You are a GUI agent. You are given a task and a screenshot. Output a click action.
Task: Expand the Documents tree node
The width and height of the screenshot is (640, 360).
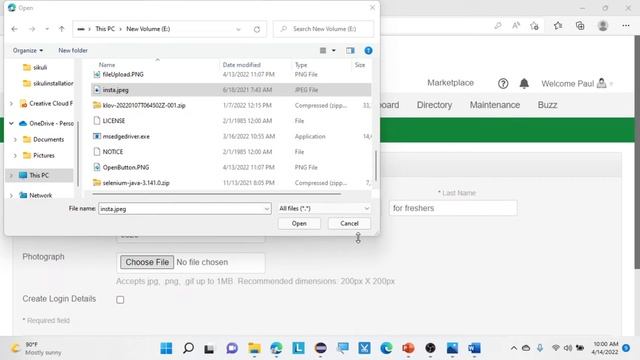[x=15, y=140]
